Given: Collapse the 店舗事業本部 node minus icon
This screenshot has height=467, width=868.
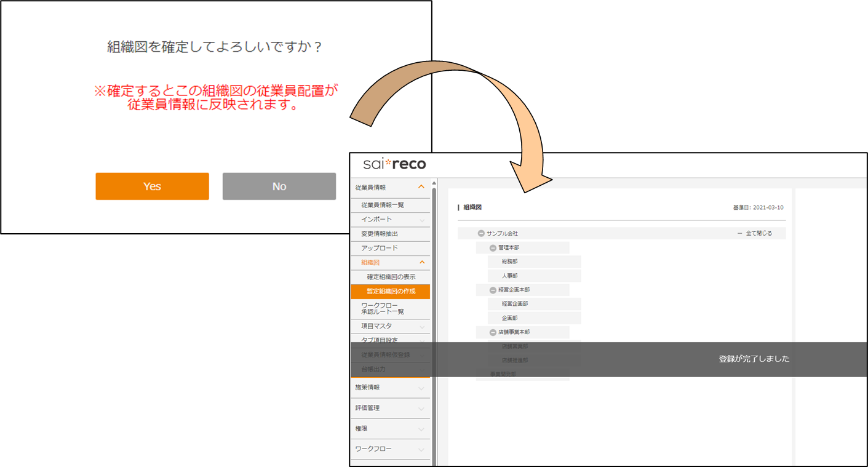Looking at the screenshot, I should pyautogui.click(x=493, y=332).
